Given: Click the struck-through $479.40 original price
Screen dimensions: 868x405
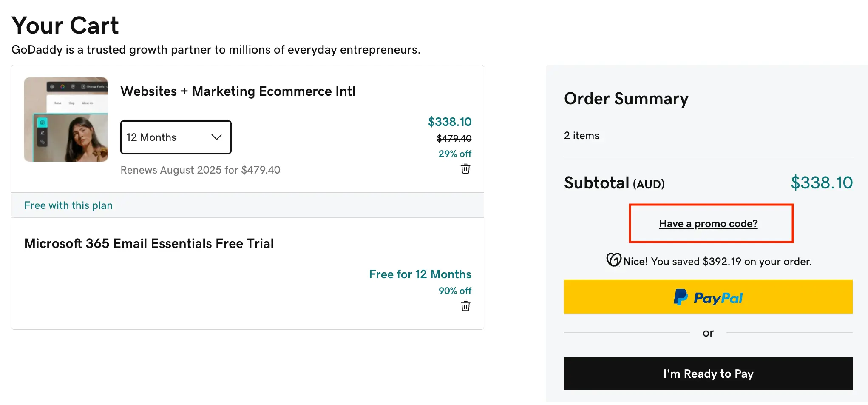Looking at the screenshot, I should (x=454, y=138).
